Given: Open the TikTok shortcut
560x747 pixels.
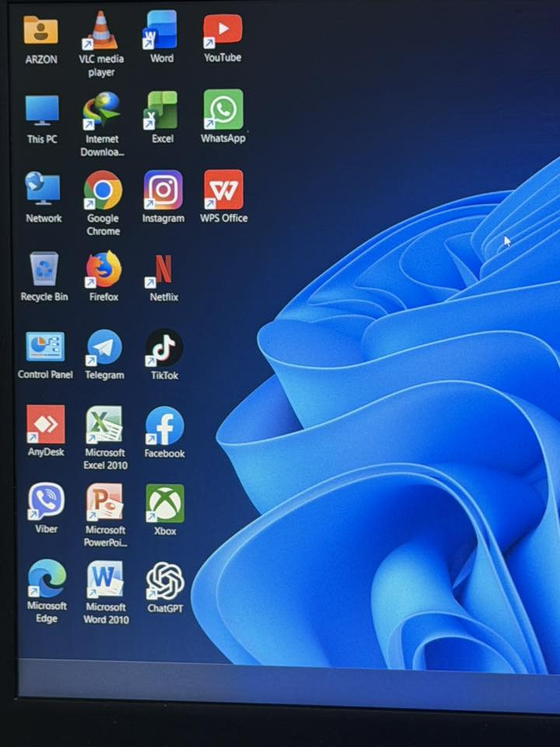Looking at the screenshot, I should pyautogui.click(x=164, y=348).
